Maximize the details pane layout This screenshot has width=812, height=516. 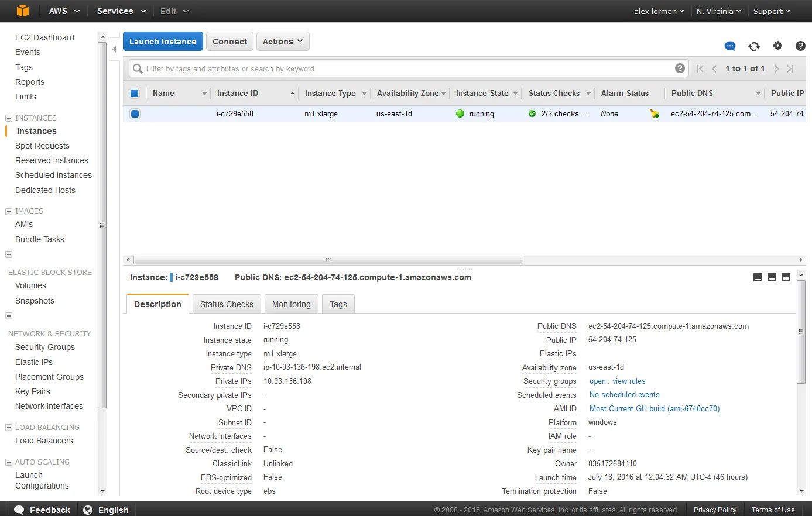point(786,277)
